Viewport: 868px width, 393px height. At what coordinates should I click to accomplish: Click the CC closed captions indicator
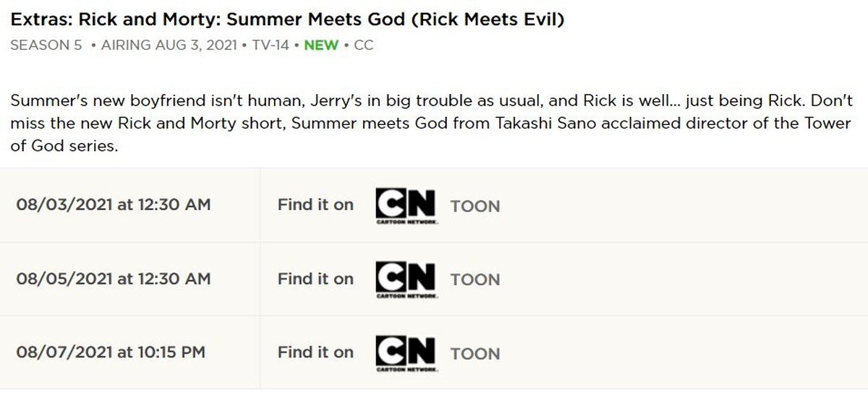point(364,45)
